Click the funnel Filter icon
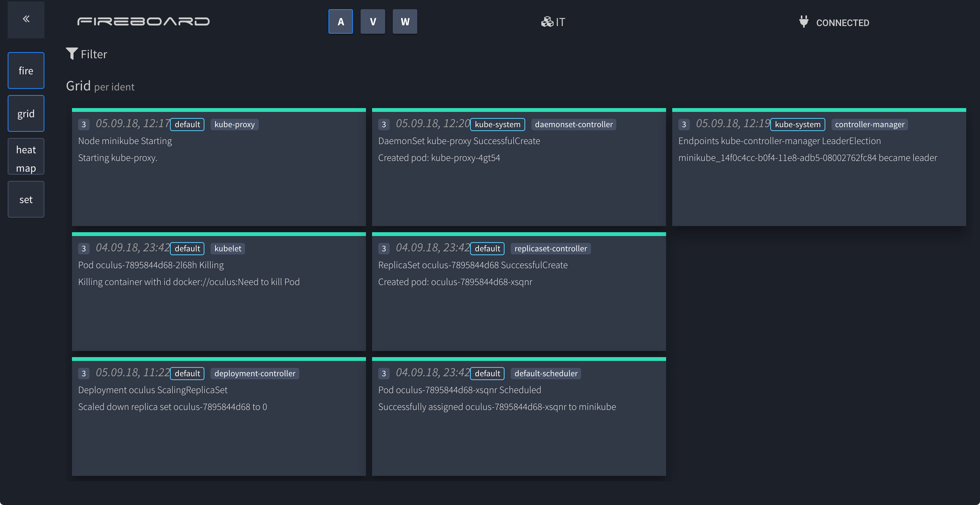This screenshot has width=980, height=505. (x=72, y=54)
